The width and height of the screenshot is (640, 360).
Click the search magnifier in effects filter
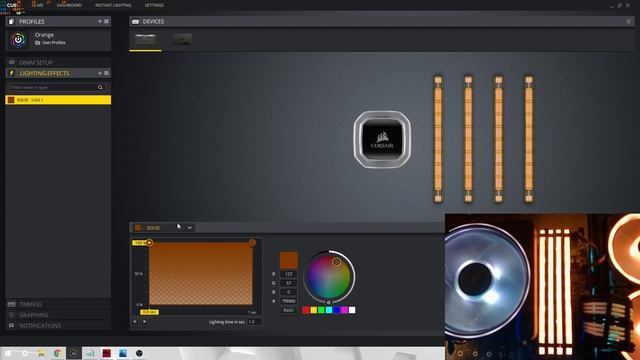coord(100,87)
